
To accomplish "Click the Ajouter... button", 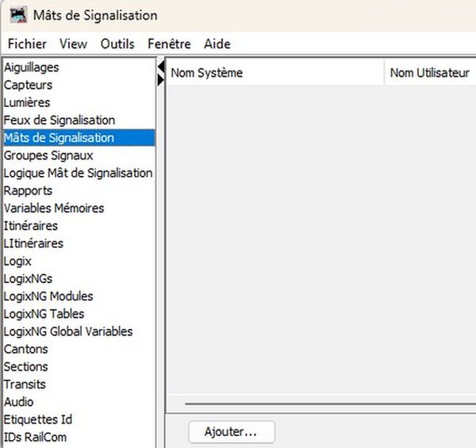I will pos(232,432).
